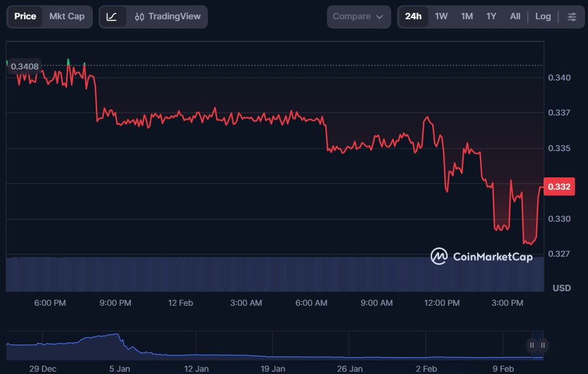Grab the left range handle in the navigator
588x374 pixels.
point(532,345)
